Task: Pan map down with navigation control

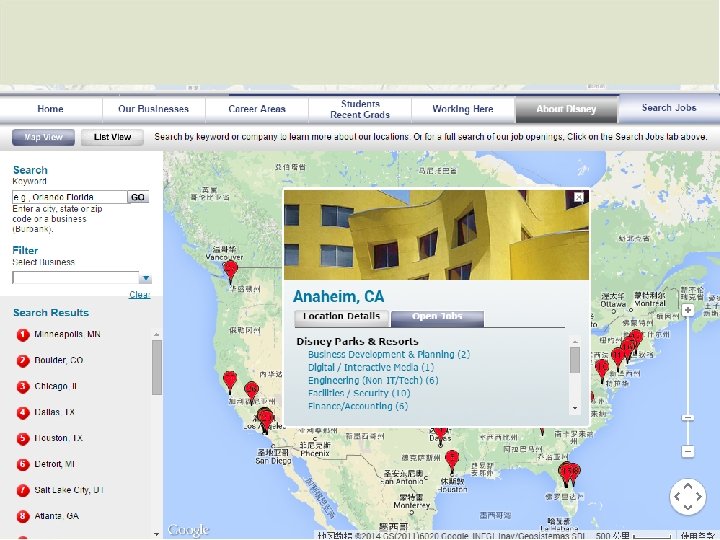Action: click(688, 507)
